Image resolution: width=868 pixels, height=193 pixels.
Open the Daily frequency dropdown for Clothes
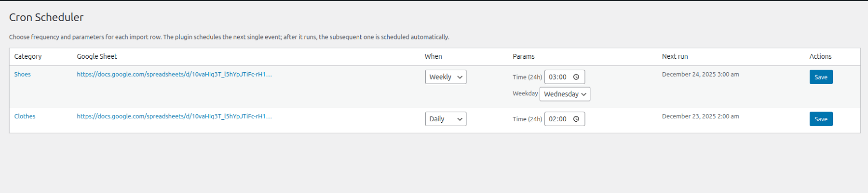pyautogui.click(x=446, y=119)
